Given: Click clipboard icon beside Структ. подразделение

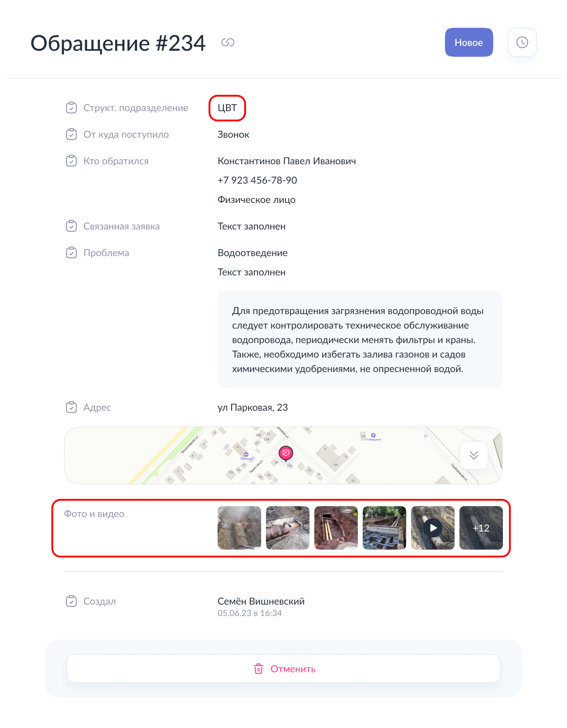Looking at the screenshot, I should 71,108.
